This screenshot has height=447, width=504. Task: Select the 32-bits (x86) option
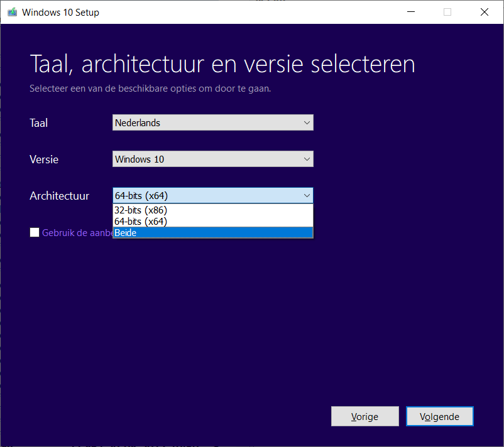[213, 210]
